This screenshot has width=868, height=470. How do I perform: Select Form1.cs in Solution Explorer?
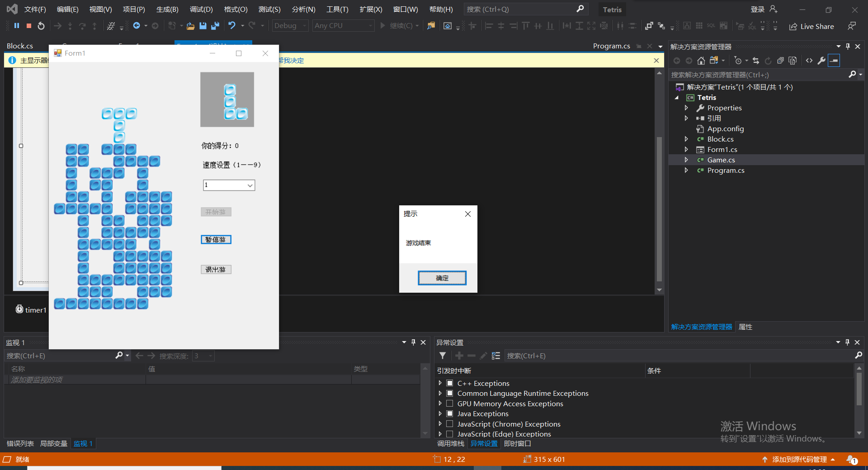pos(722,149)
